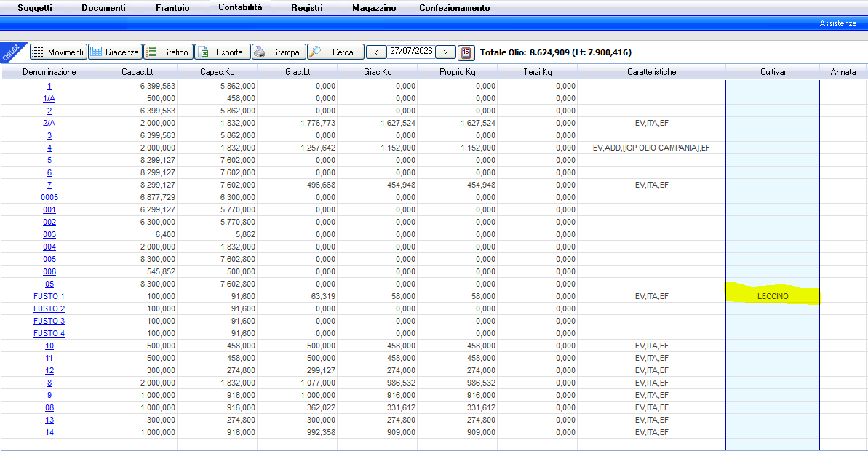Viewport: 868px width, 451px height.
Task: Click the Cerca search button
Action: [x=335, y=52]
